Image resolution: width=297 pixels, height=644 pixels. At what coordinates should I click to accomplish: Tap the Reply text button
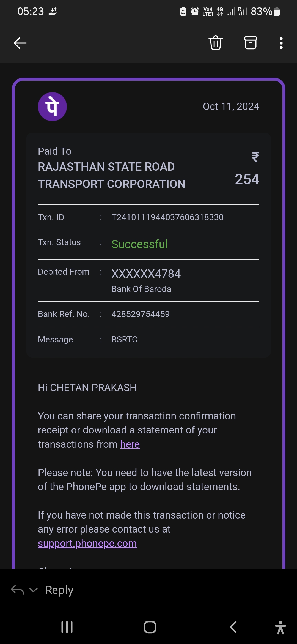pos(59,590)
